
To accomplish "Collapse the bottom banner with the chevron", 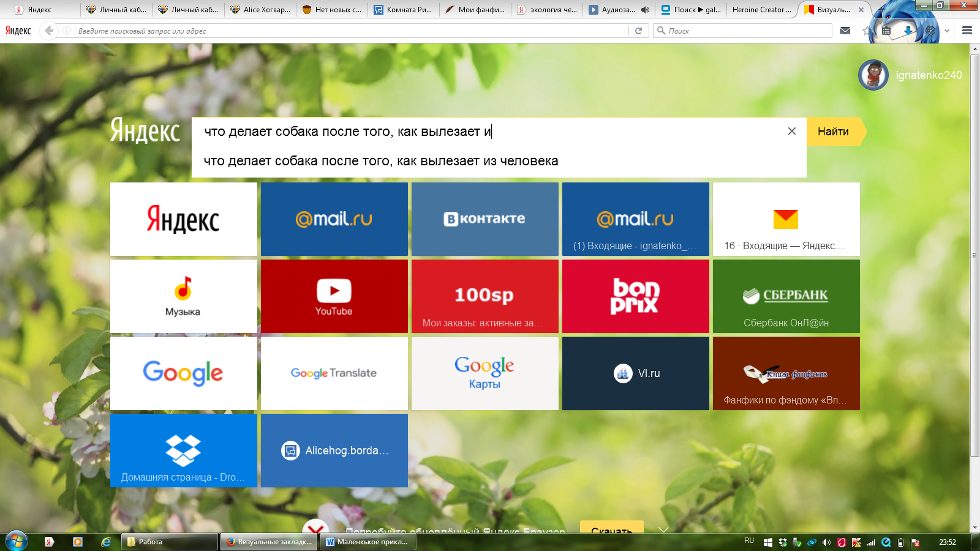I will tap(663, 529).
